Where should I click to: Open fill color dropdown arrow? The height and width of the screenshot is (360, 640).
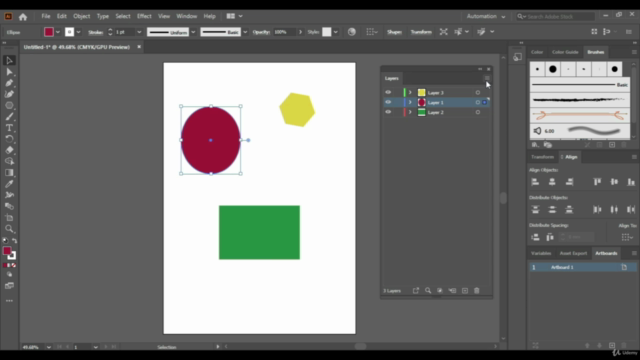tap(58, 32)
